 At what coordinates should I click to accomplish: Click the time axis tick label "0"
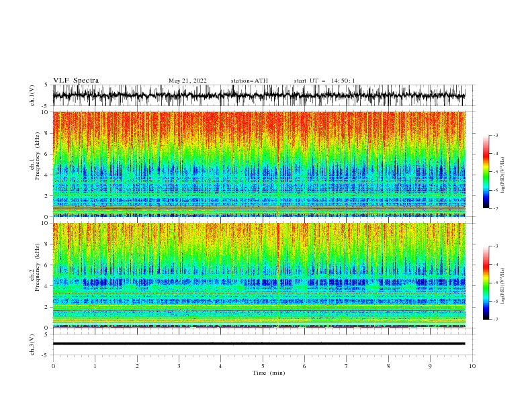pos(53,366)
